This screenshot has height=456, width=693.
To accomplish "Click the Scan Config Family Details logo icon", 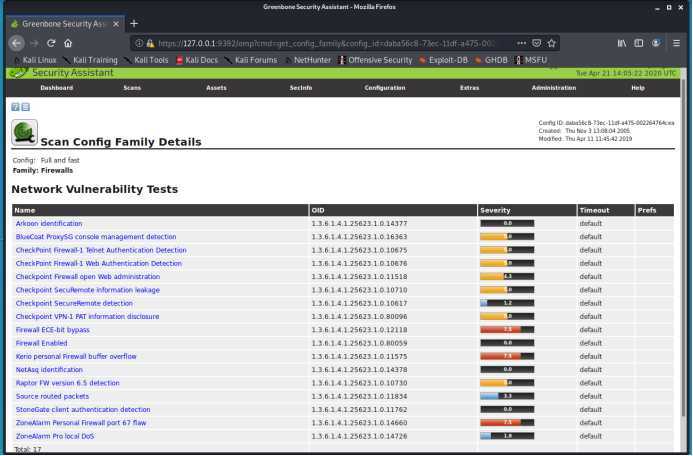I will (x=24, y=133).
